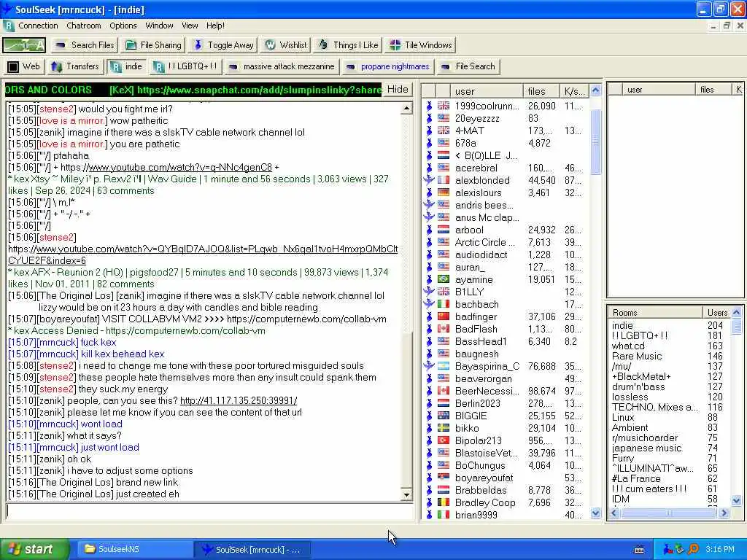This screenshot has height=560, width=747.
Task: Open the Window menu
Action: pos(159,26)
